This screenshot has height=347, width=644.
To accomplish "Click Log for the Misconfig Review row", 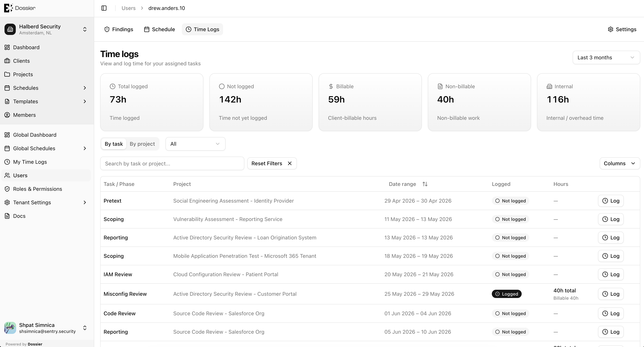I will pyautogui.click(x=611, y=294).
